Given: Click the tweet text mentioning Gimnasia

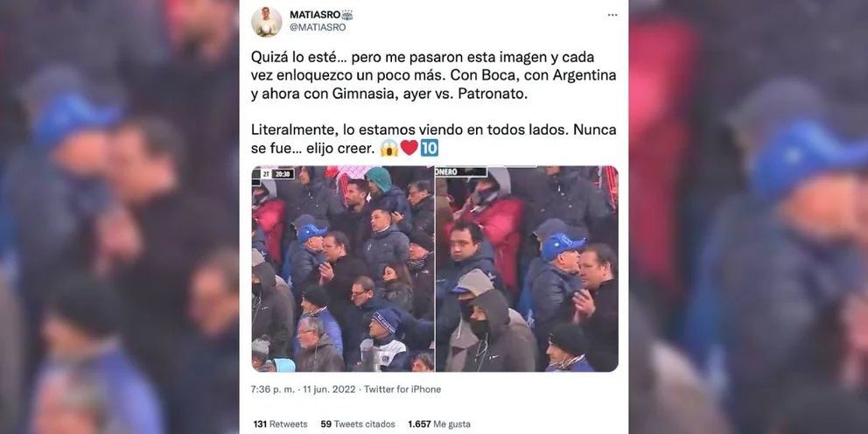Looking at the screenshot, I should coord(433,75).
